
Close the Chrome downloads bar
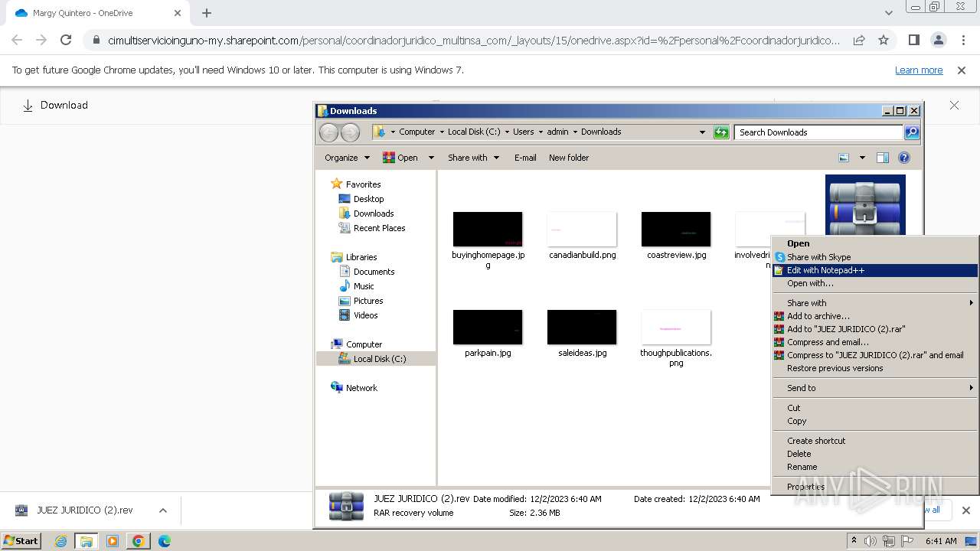pyautogui.click(x=966, y=510)
